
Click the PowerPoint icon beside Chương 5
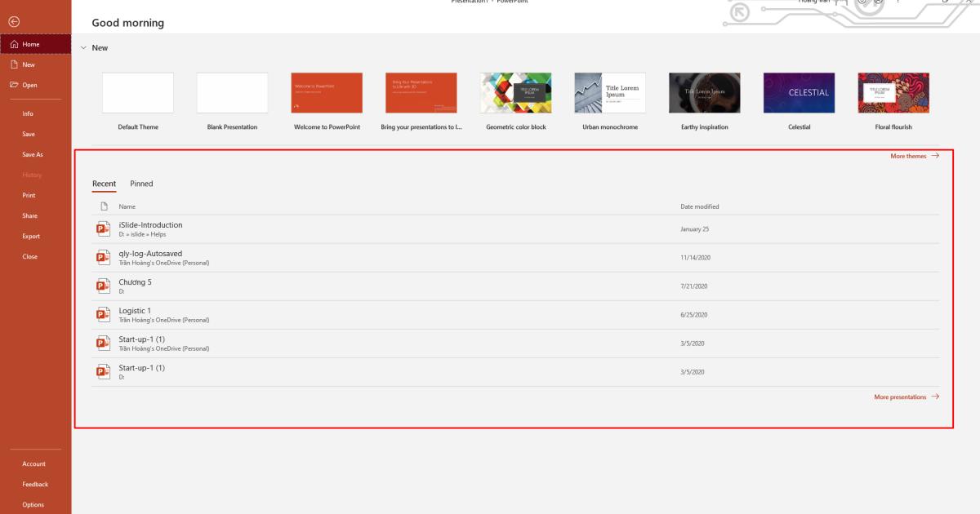pos(104,286)
